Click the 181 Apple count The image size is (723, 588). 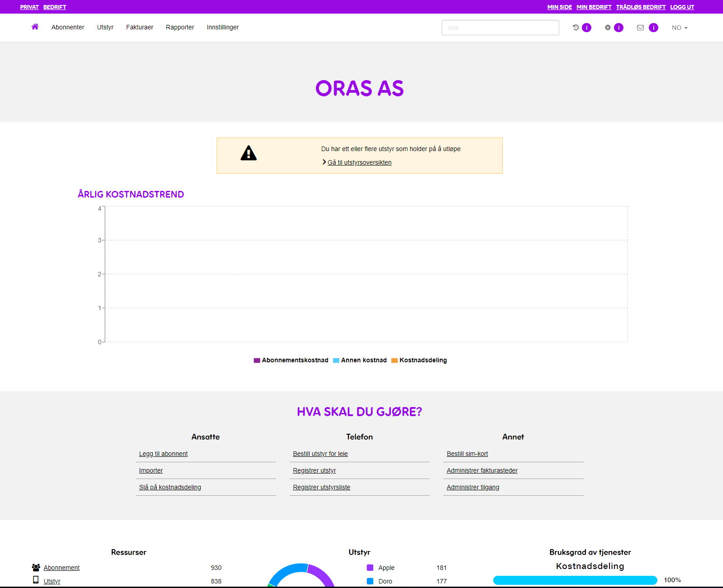coord(442,568)
